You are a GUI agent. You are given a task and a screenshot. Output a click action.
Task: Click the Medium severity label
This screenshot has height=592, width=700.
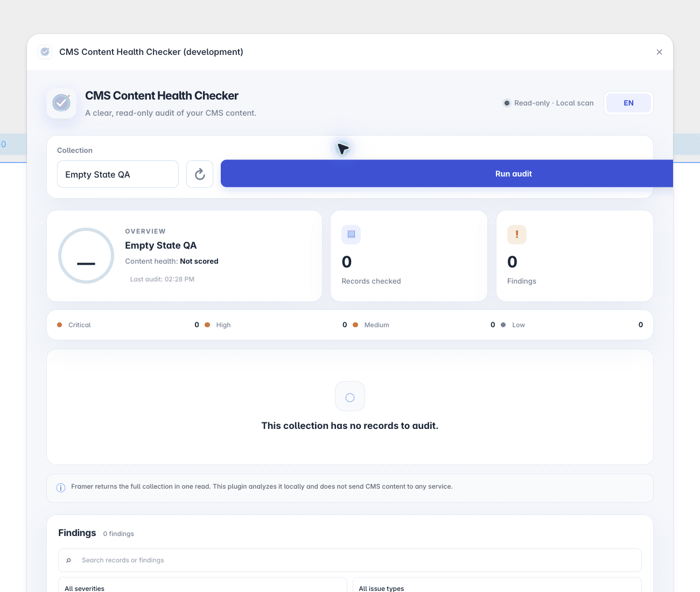(376, 325)
